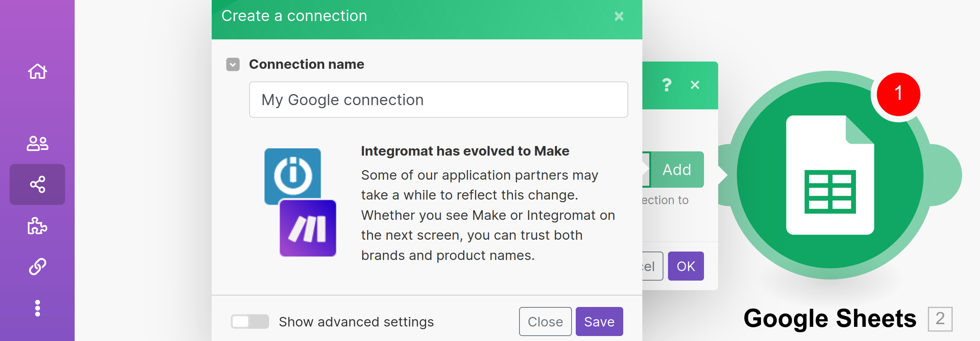The height and width of the screenshot is (341, 980).
Task: Close the module panel behind dialog
Action: tap(695, 85)
